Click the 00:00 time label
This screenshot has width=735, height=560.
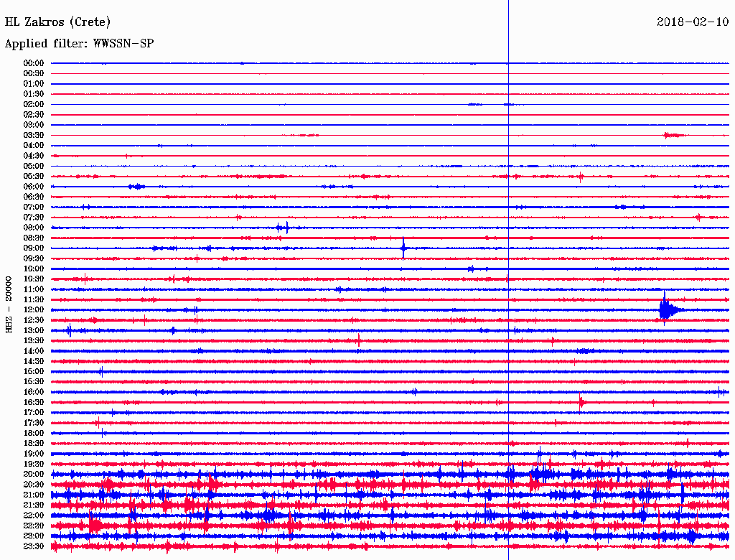point(34,63)
